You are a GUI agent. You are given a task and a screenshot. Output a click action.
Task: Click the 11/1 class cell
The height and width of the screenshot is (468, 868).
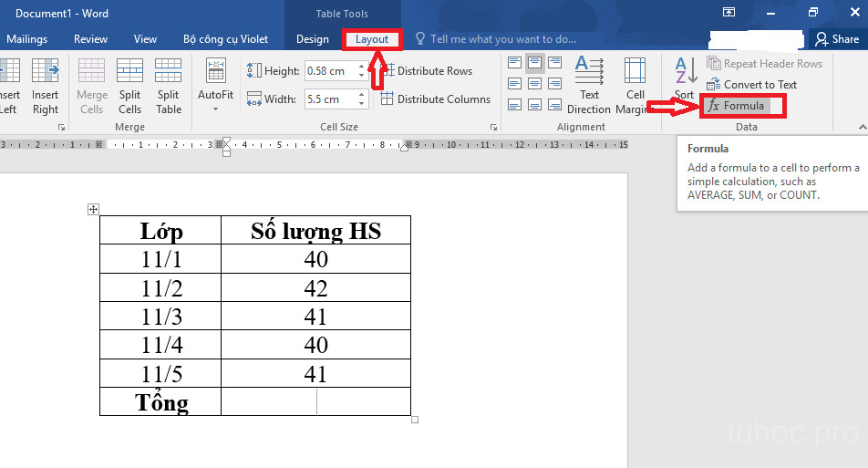click(160, 259)
